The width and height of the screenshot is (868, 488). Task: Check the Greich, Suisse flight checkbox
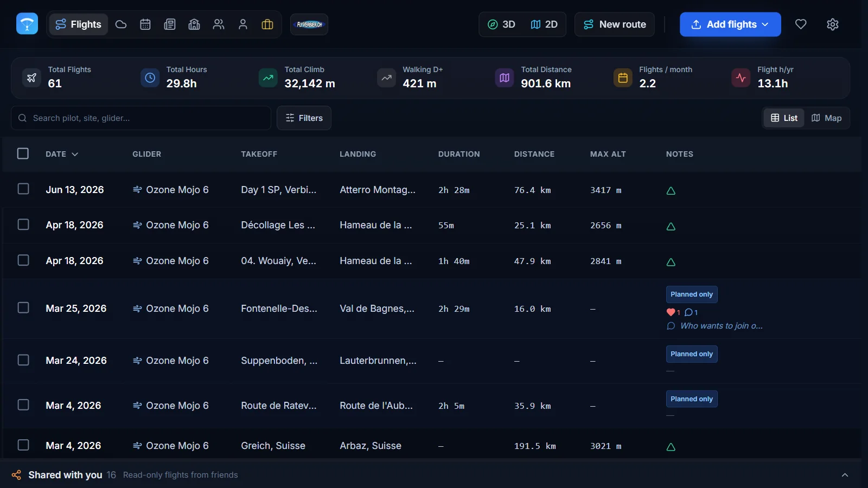23,445
